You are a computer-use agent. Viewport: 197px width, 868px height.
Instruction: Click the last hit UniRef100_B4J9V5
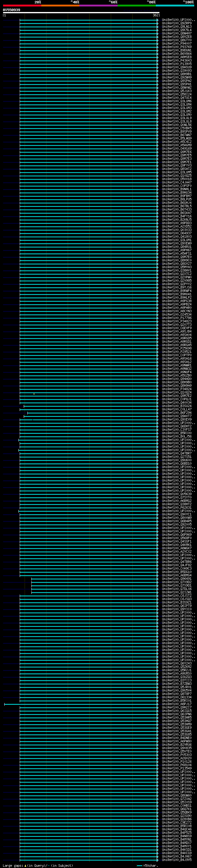pos(176,860)
